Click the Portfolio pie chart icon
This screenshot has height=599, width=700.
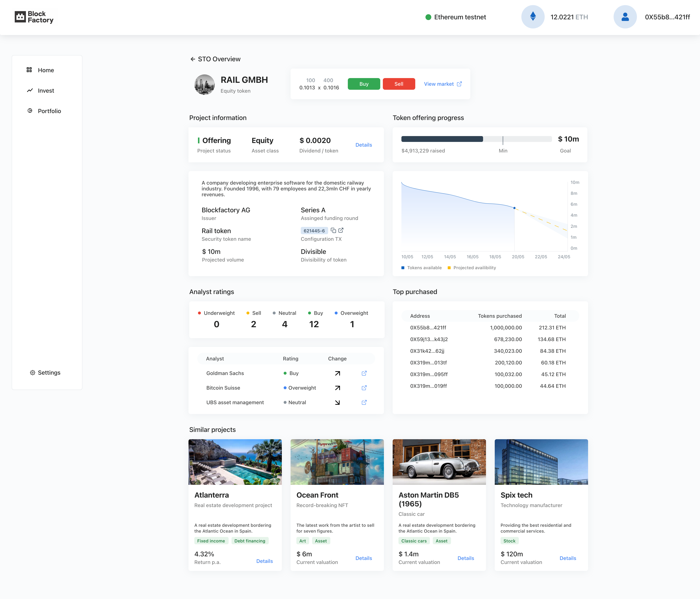[30, 111]
